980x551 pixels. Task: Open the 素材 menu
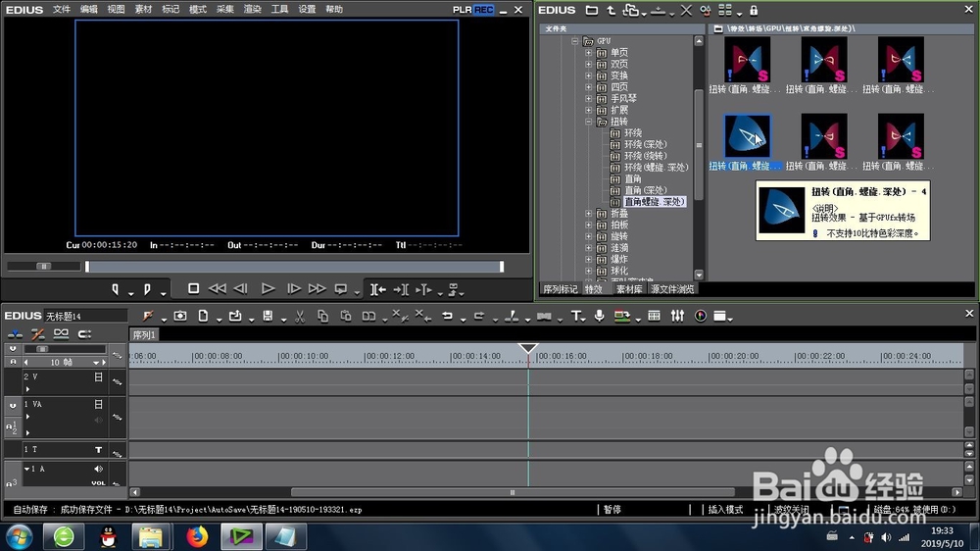pyautogui.click(x=143, y=10)
